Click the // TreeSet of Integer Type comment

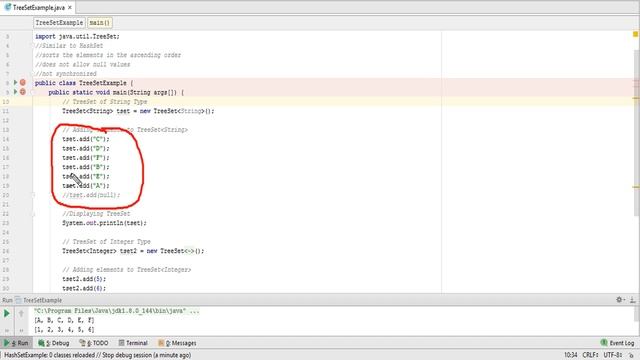(106, 242)
